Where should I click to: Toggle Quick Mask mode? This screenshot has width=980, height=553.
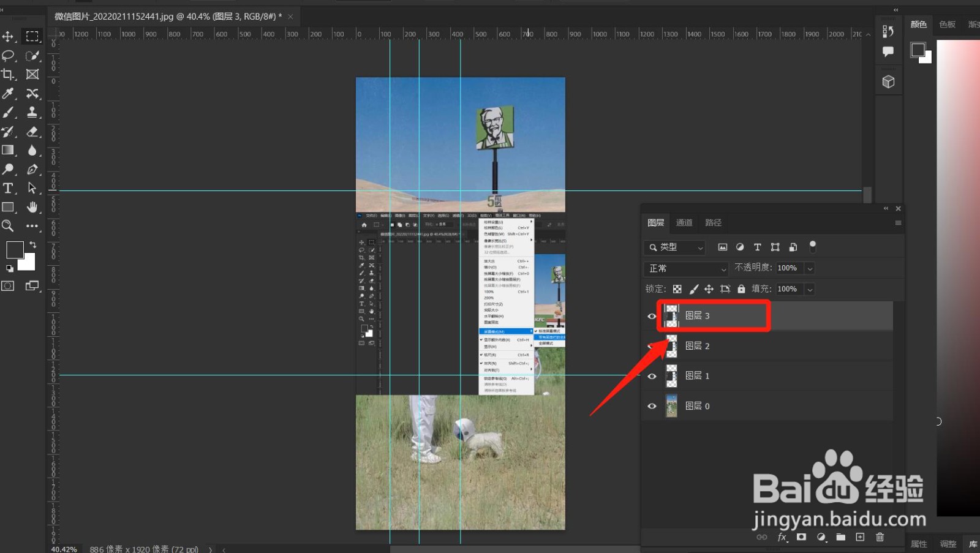[8, 286]
